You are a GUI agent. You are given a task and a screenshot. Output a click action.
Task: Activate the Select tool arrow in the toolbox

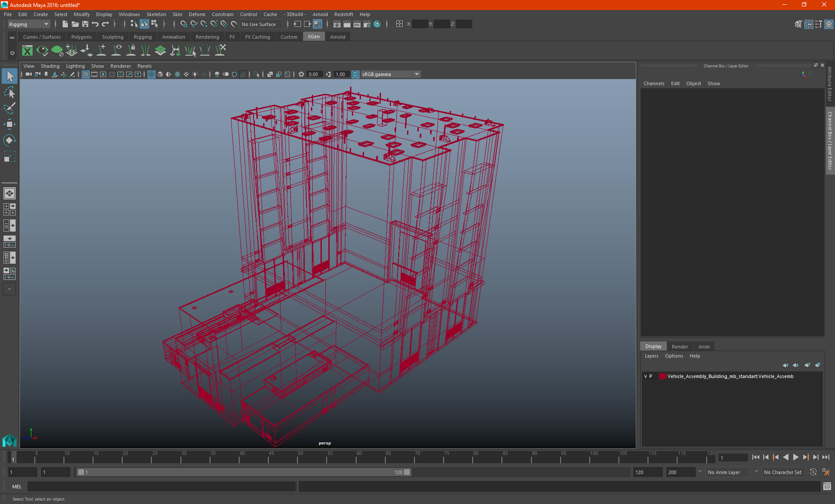click(10, 76)
